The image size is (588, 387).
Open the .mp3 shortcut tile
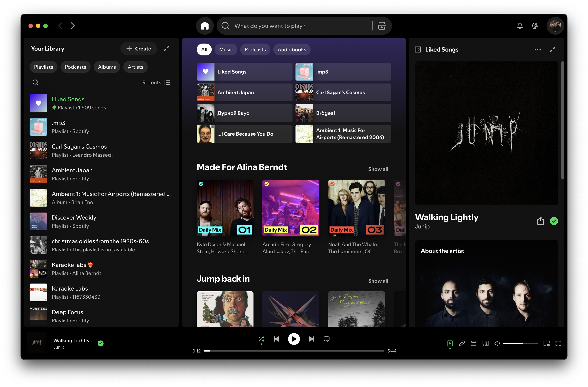[343, 72]
